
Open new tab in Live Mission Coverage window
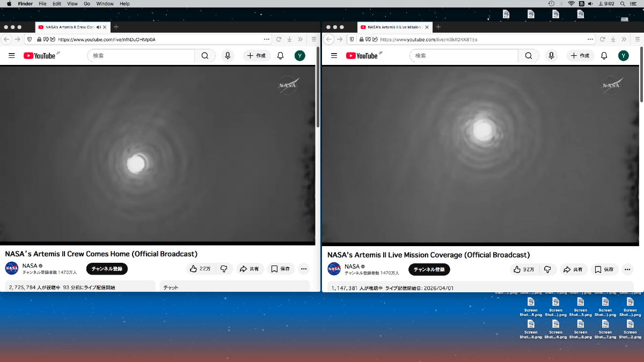[438, 27]
